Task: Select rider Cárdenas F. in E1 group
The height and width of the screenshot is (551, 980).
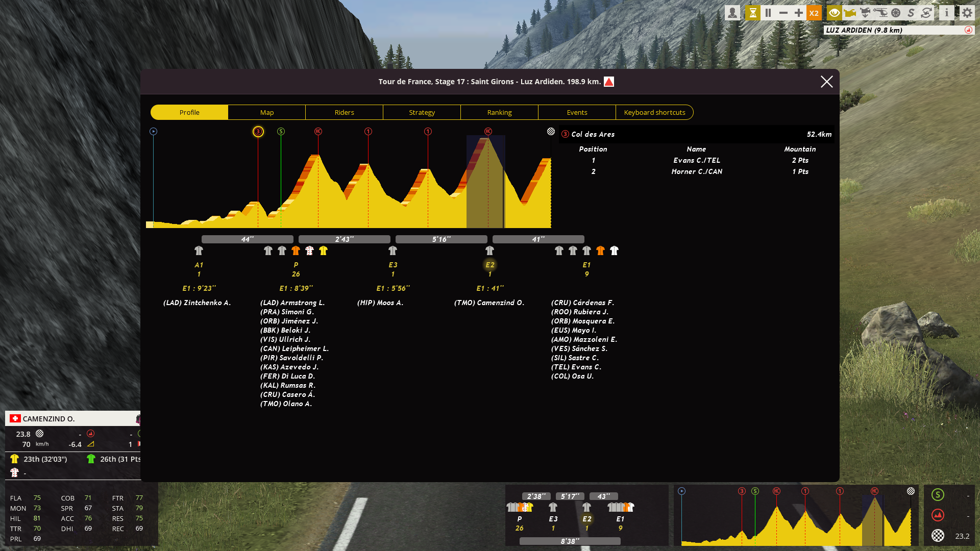Action: [582, 303]
